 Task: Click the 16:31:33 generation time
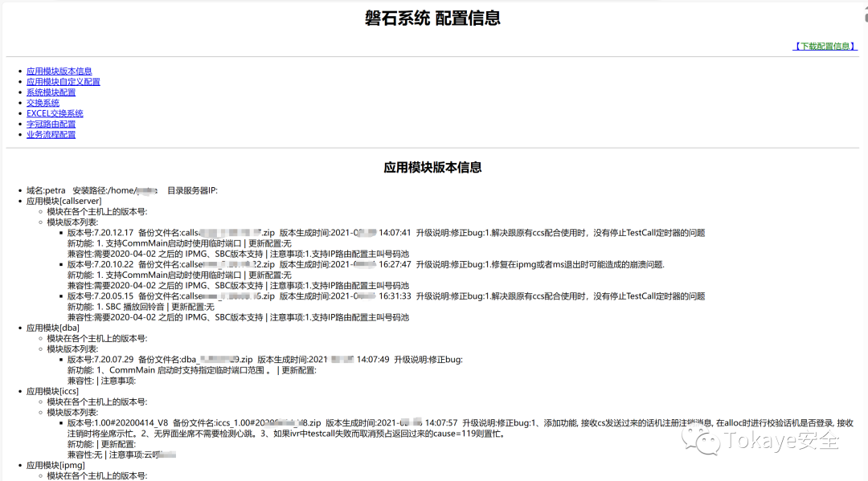[395, 296]
